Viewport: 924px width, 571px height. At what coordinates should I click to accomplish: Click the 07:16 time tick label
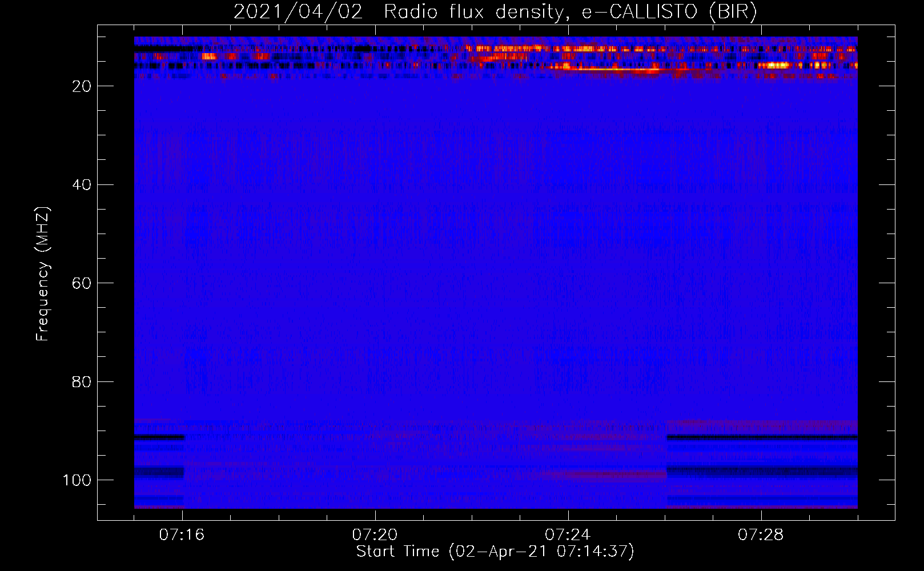182,534
